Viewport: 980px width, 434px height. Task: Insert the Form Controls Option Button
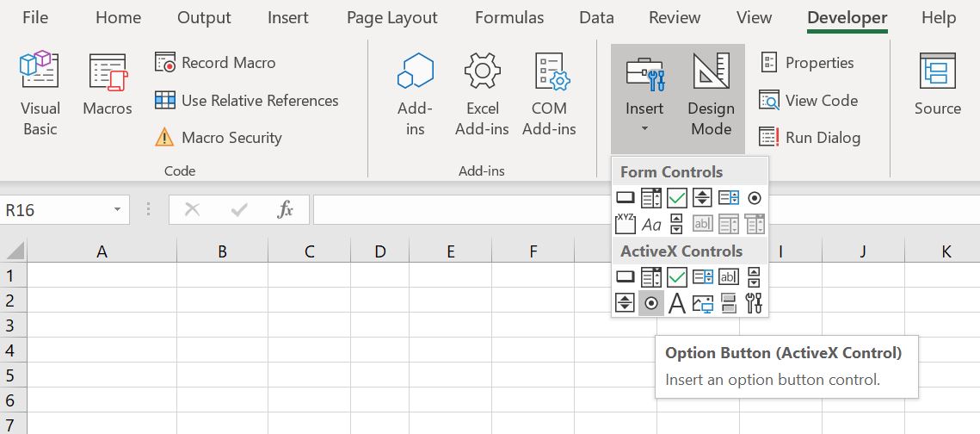755,198
